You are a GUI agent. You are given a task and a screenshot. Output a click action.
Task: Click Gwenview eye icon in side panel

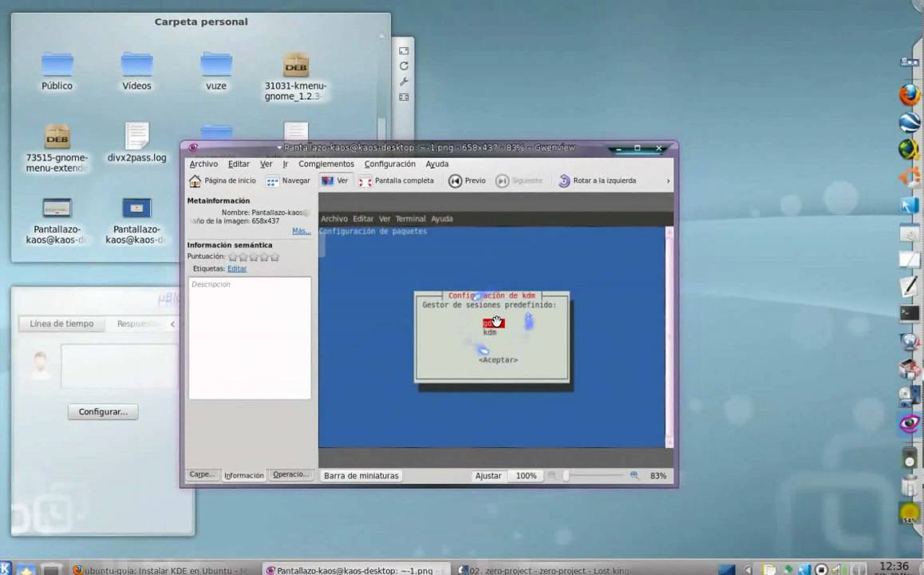pyautogui.click(x=910, y=422)
